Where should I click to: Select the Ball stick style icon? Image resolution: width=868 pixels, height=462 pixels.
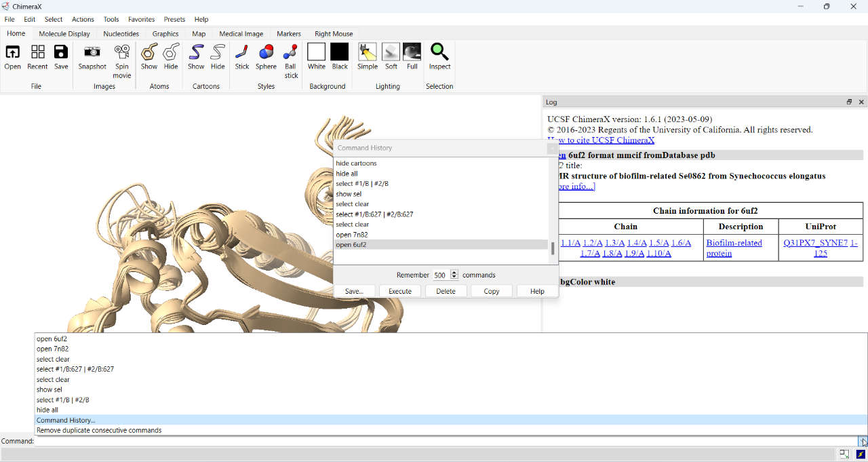[x=291, y=52]
